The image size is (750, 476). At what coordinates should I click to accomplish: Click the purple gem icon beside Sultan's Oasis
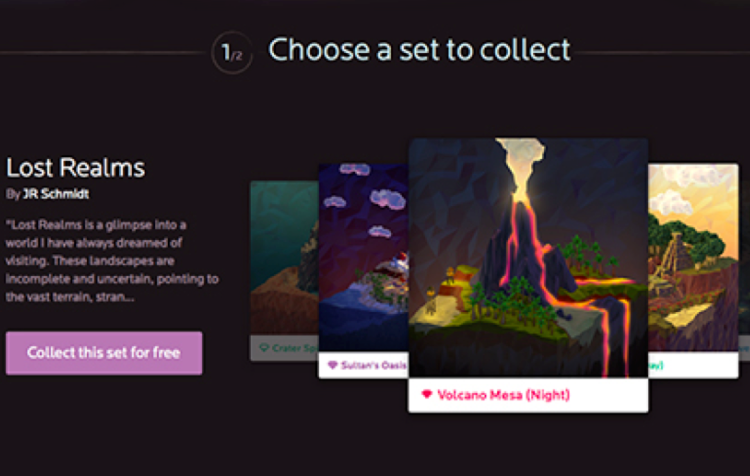[332, 365]
